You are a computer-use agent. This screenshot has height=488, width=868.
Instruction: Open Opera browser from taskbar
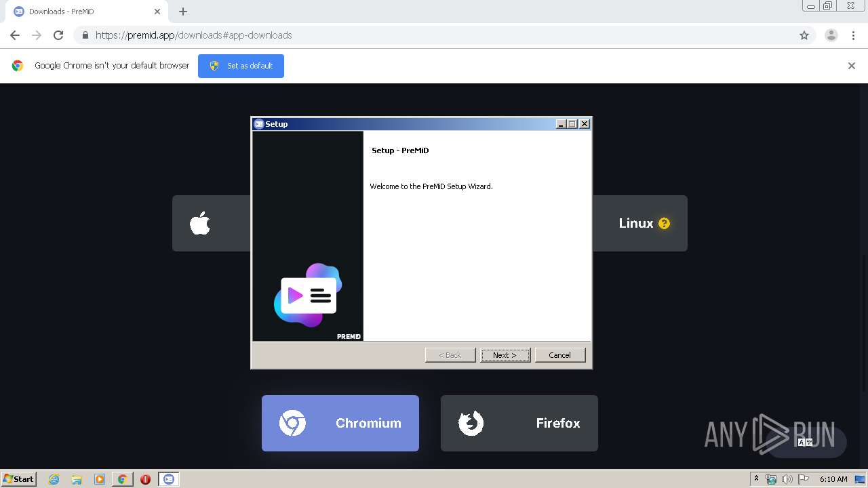(x=145, y=479)
